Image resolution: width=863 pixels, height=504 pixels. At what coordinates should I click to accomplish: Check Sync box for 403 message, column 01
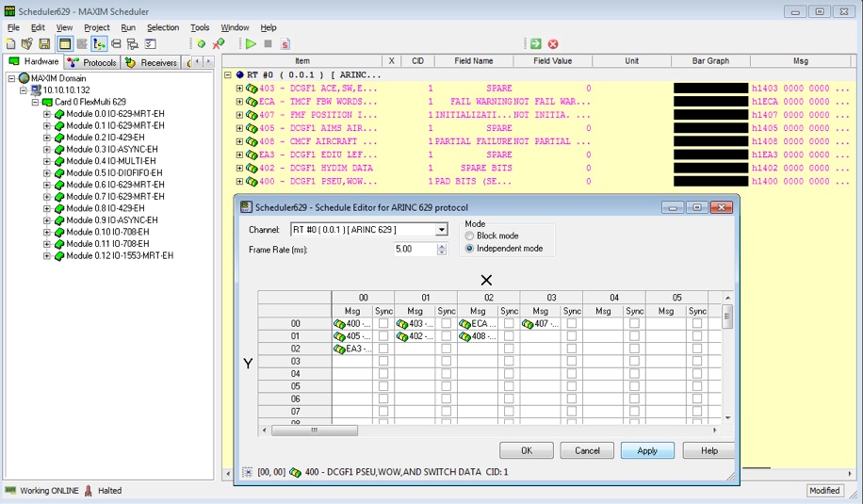pyautogui.click(x=447, y=323)
